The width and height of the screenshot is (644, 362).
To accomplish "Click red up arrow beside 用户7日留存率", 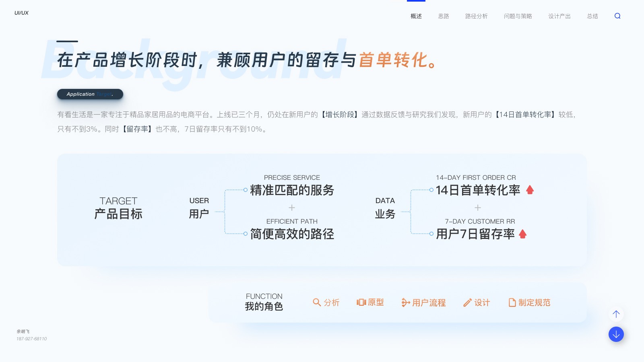I will point(522,234).
